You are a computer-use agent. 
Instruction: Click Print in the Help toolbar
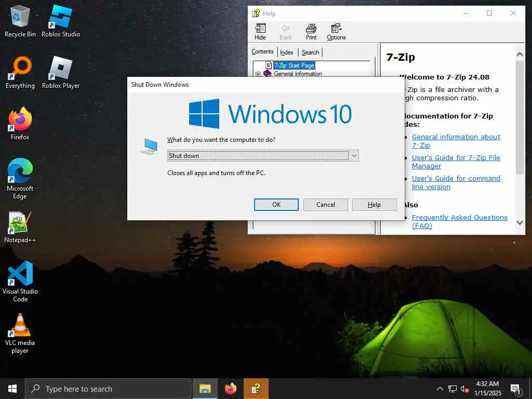[x=311, y=32]
